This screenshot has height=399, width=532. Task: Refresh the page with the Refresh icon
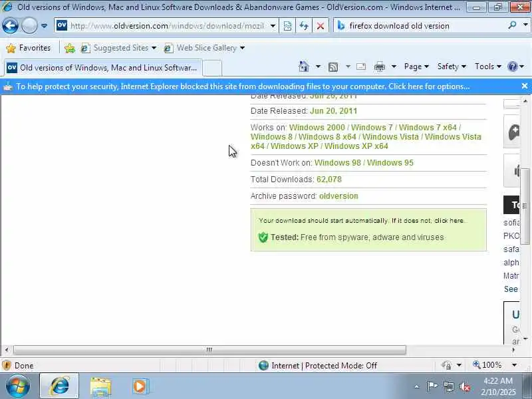coord(304,26)
